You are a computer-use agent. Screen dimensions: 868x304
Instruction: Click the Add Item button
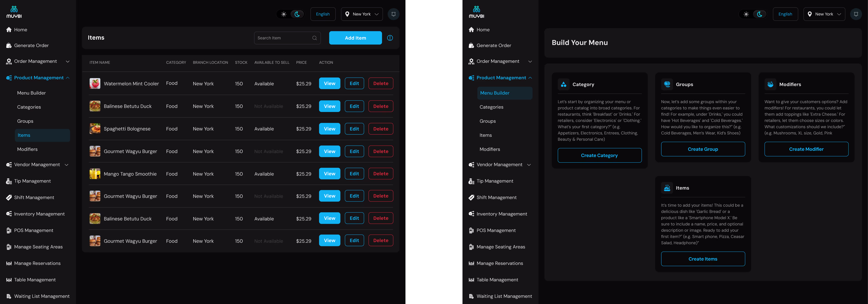[x=355, y=38]
